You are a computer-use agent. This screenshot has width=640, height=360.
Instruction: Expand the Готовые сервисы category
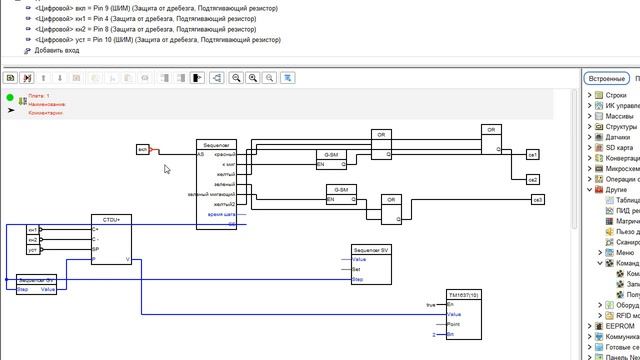(589, 347)
